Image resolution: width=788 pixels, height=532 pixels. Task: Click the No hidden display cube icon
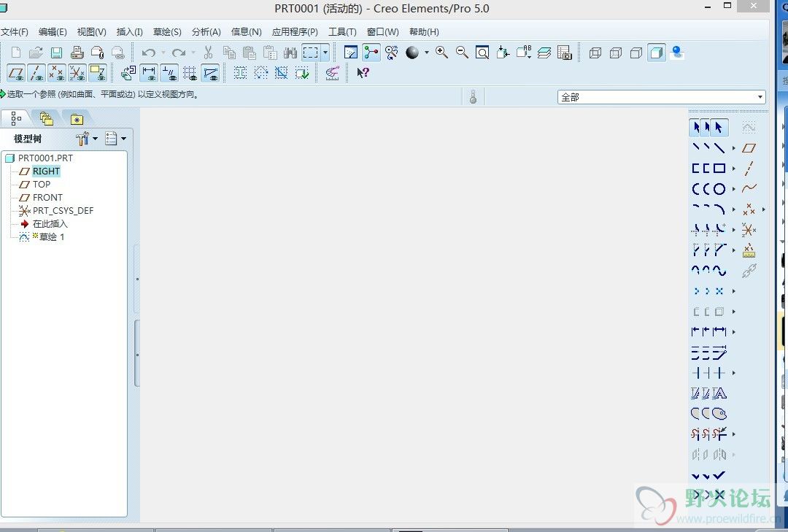coord(636,53)
